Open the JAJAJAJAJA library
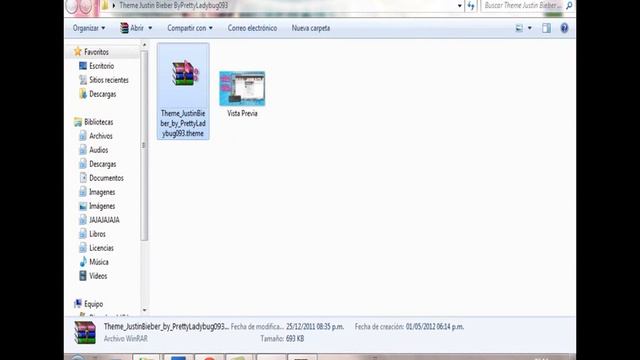The width and height of the screenshot is (640, 360). [x=104, y=220]
